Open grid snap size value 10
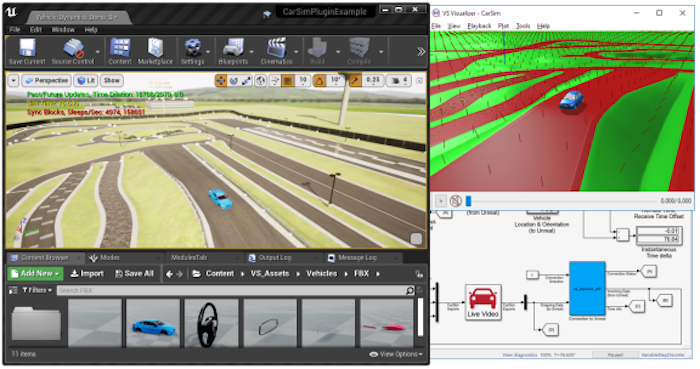Image resolution: width=700 pixels, height=369 pixels. 303,80
